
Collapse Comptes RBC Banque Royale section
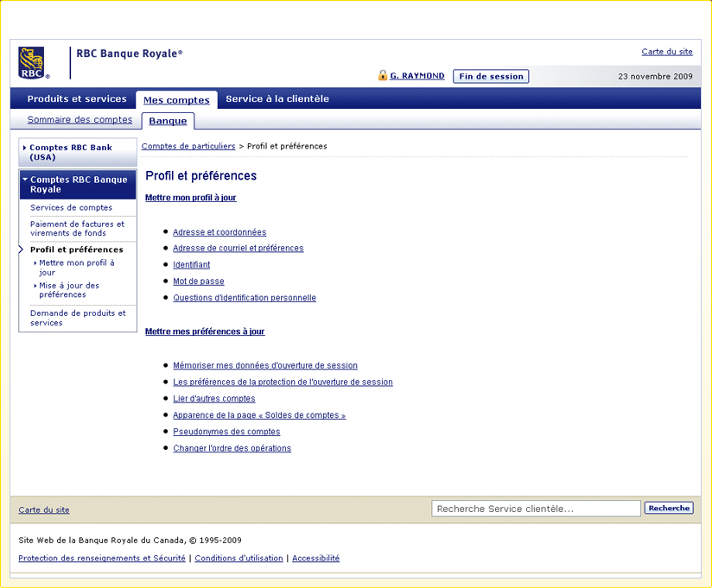point(78,184)
